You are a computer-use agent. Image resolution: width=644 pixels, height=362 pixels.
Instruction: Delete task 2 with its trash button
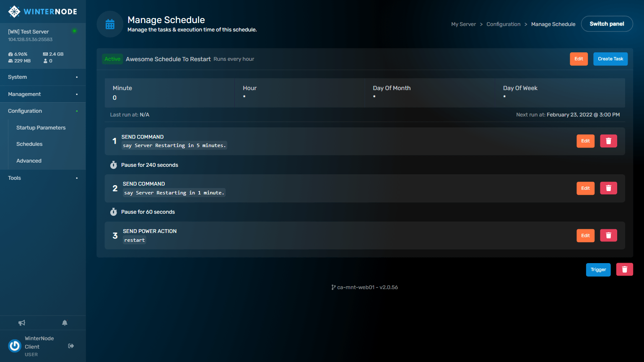pyautogui.click(x=608, y=188)
